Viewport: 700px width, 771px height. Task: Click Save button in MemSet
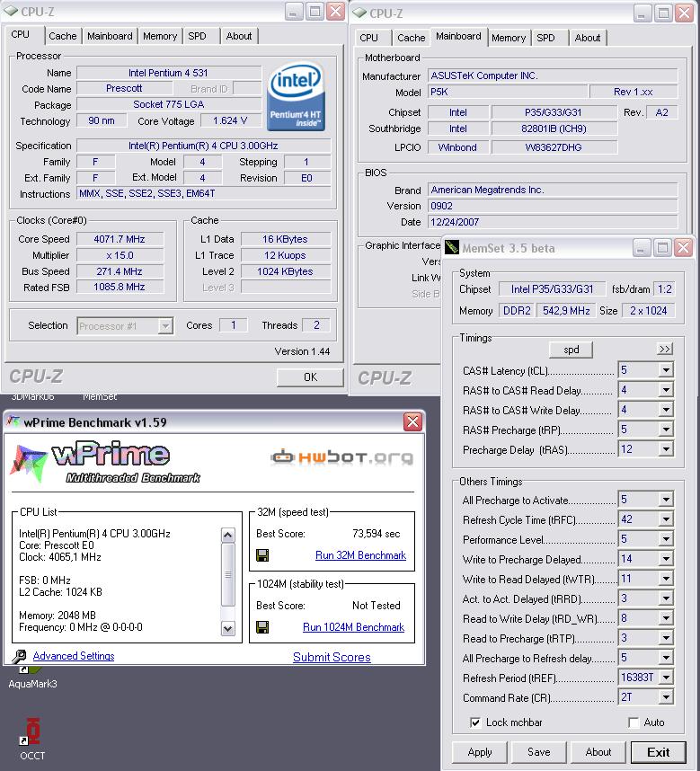(x=539, y=752)
